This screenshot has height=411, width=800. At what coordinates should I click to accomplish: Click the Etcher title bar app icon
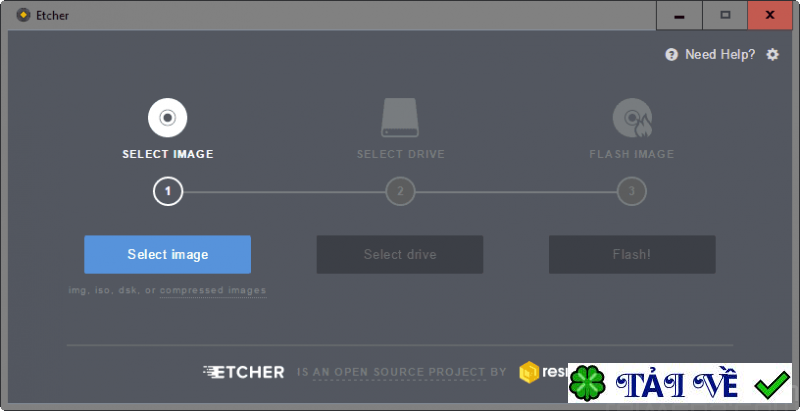coord(22,15)
